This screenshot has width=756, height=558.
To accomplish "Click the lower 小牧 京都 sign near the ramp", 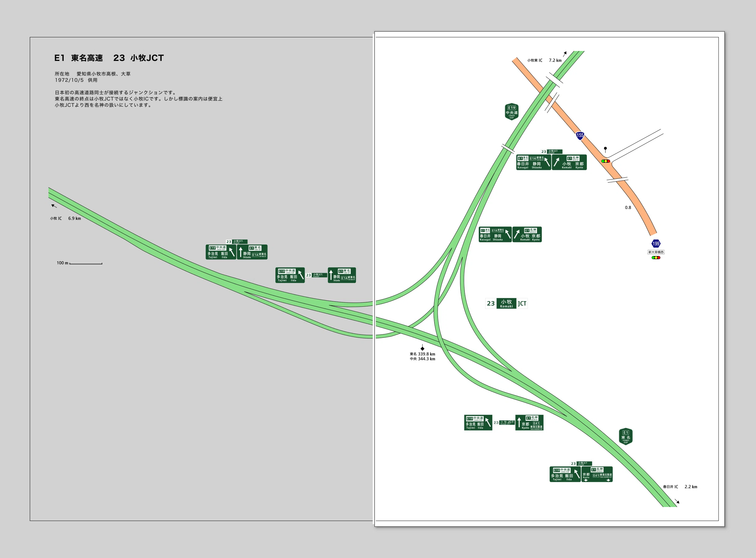I will pos(527,235).
